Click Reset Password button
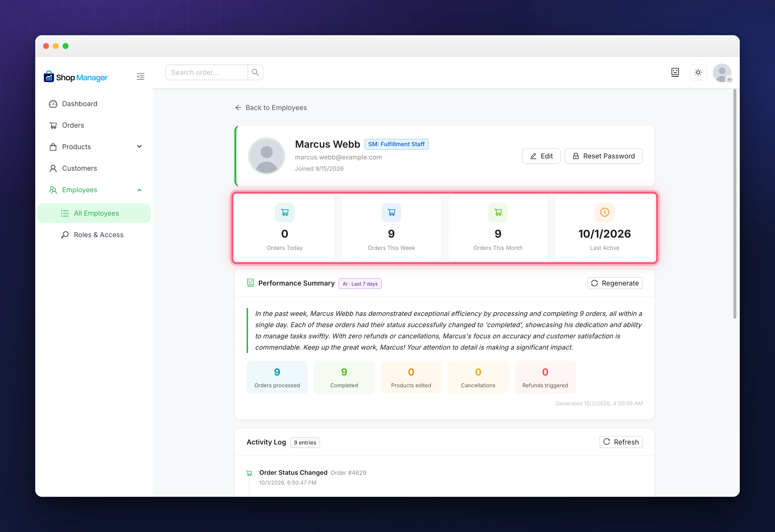 604,156
